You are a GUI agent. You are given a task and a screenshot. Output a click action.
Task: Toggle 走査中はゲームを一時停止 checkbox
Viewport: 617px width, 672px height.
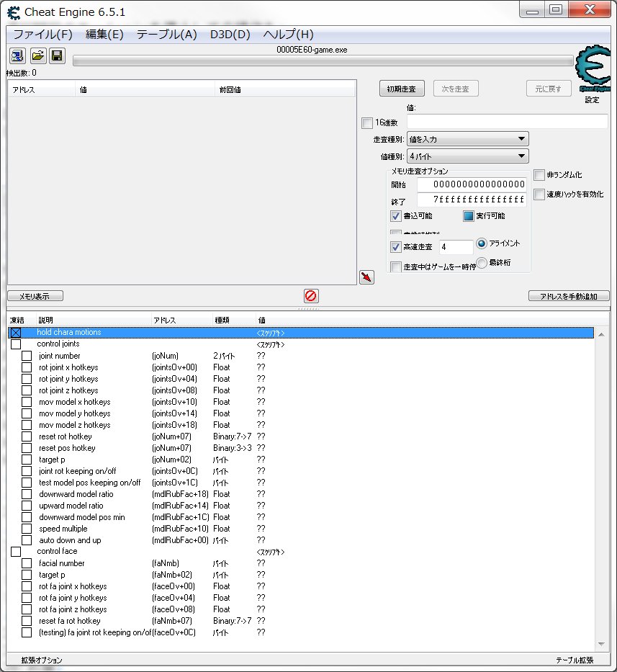click(x=396, y=267)
